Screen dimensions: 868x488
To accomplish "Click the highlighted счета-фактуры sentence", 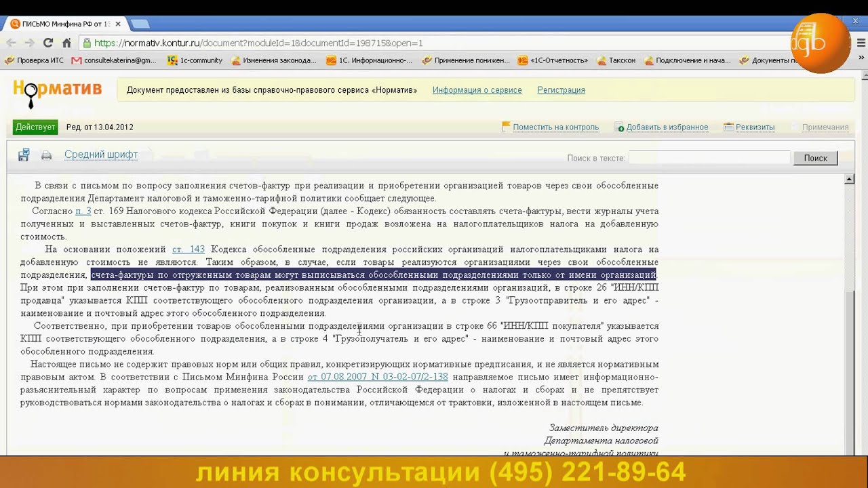I will (x=374, y=275).
